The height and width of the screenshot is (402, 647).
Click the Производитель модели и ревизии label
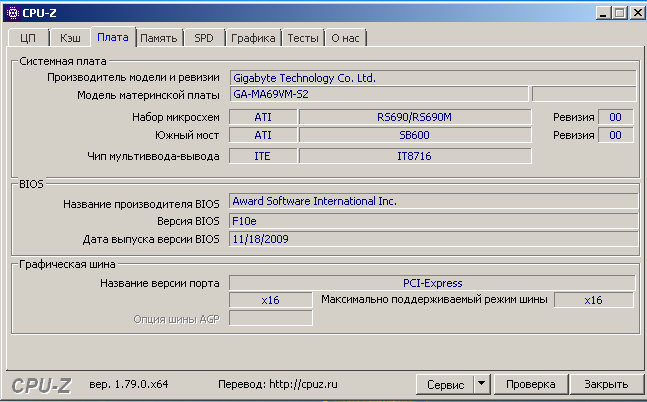(x=133, y=77)
